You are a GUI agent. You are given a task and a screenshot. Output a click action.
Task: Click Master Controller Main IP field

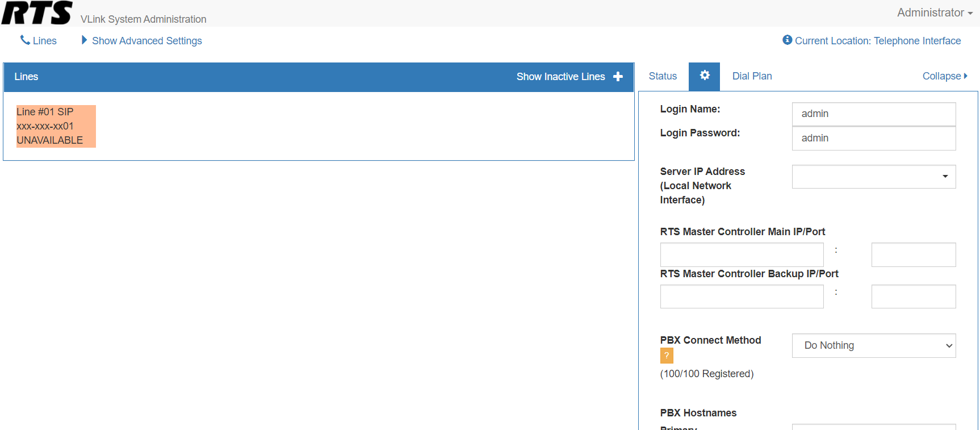742,254
